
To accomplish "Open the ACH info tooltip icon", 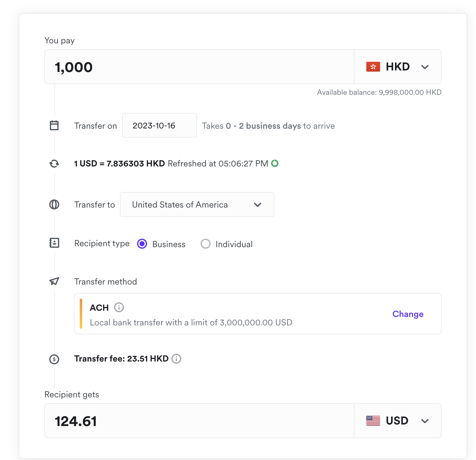I will point(119,308).
